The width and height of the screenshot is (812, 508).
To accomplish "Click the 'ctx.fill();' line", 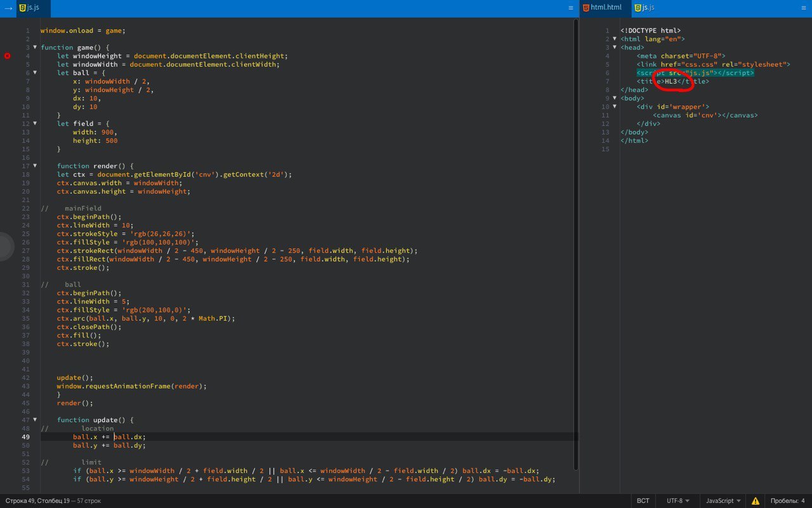I will click(x=79, y=335).
